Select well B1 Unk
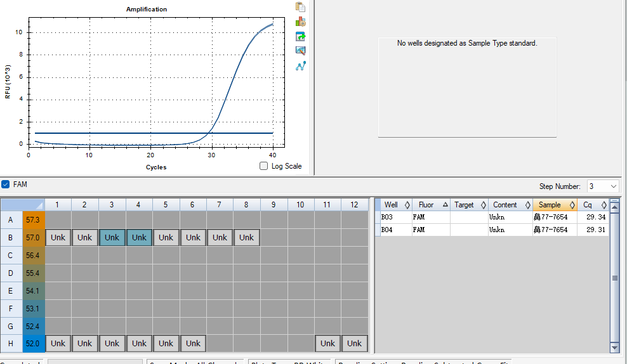The height and width of the screenshot is (364, 627). 58,237
